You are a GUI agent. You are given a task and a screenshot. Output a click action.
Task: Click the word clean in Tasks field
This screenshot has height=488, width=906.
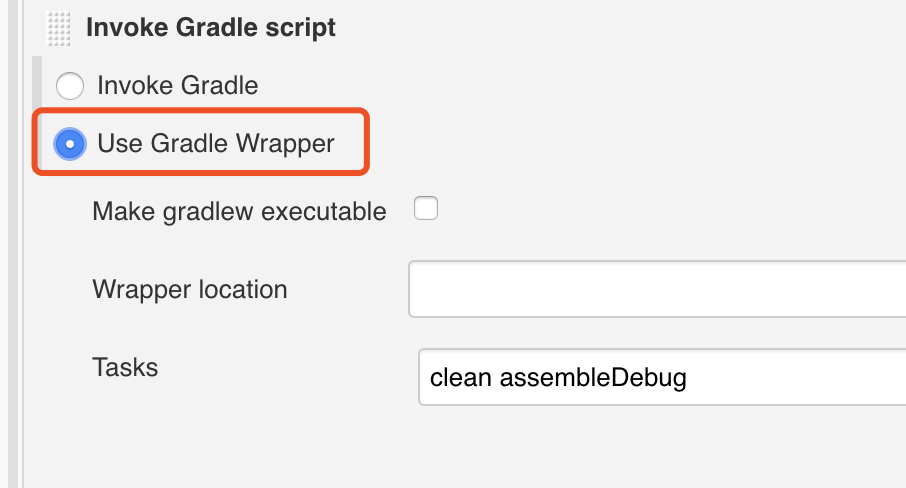(x=461, y=378)
